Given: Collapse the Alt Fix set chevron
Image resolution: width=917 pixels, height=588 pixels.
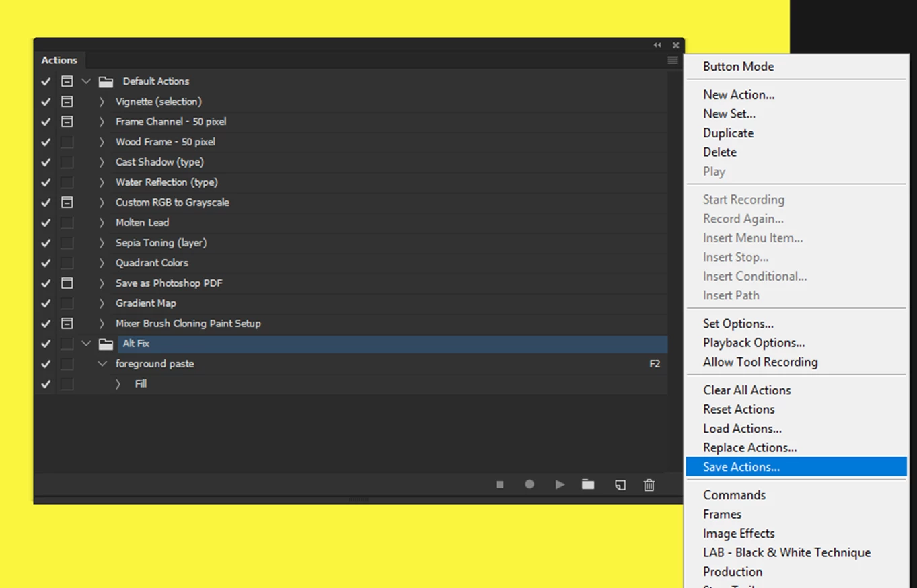Looking at the screenshot, I should [x=86, y=344].
